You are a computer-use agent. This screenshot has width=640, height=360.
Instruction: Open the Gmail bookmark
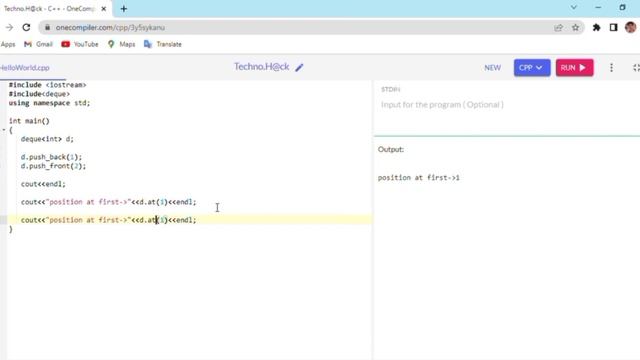pyautogui.click(x=38, y=44)
